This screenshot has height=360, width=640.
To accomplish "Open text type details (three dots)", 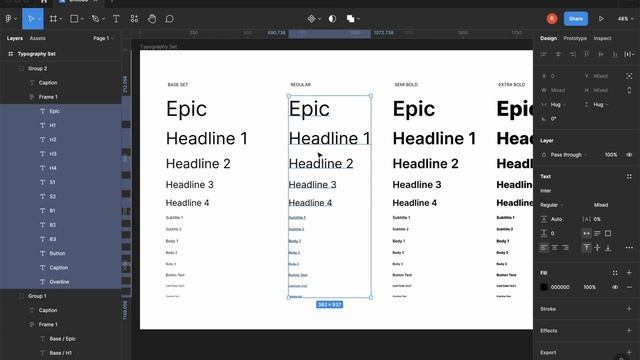I will point(629,247).
